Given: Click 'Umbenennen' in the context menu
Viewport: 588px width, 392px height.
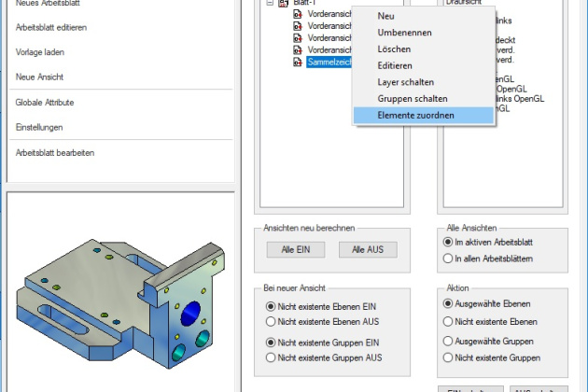Looking at the screenshot, I should [x=404, y=33].
